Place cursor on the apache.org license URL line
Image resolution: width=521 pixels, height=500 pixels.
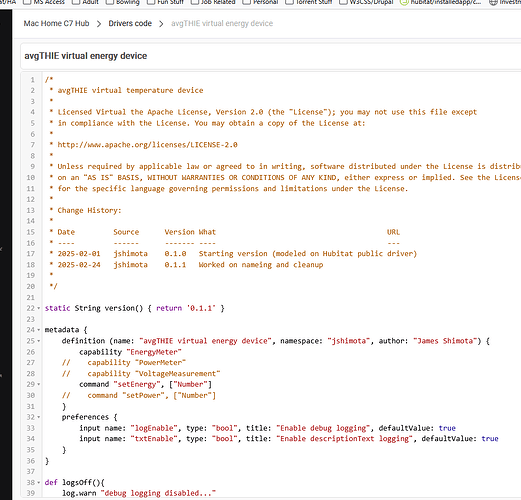pyautogui.click(x=147, y=145)
